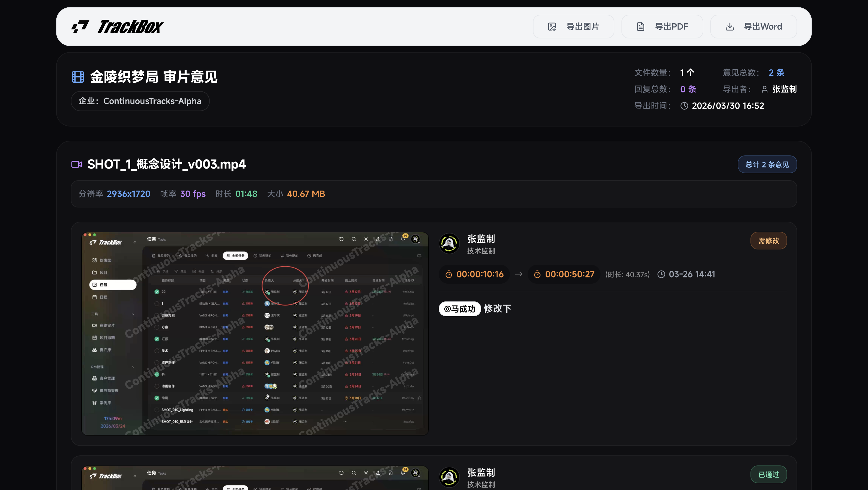The width and height of the screenshot is (868, 490).
Task: Uncheck the task 22 checkbox in first thumbnail
Action: (x=157, y=292)
